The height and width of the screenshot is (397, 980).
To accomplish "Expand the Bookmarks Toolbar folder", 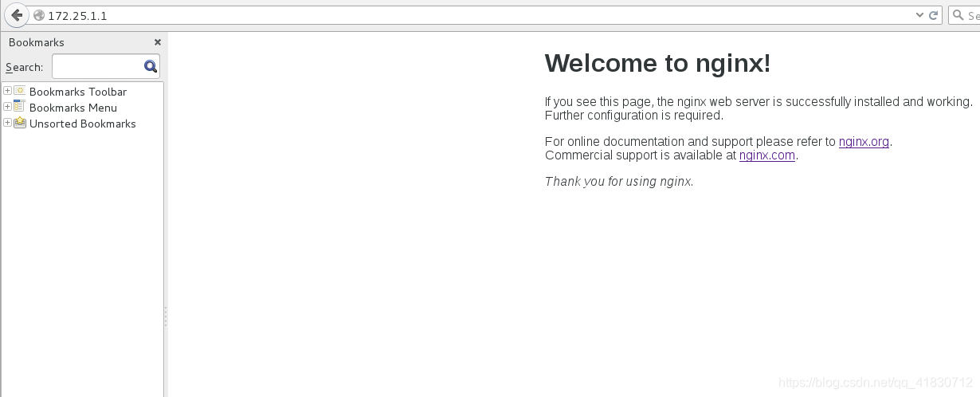I will (8, 90).
